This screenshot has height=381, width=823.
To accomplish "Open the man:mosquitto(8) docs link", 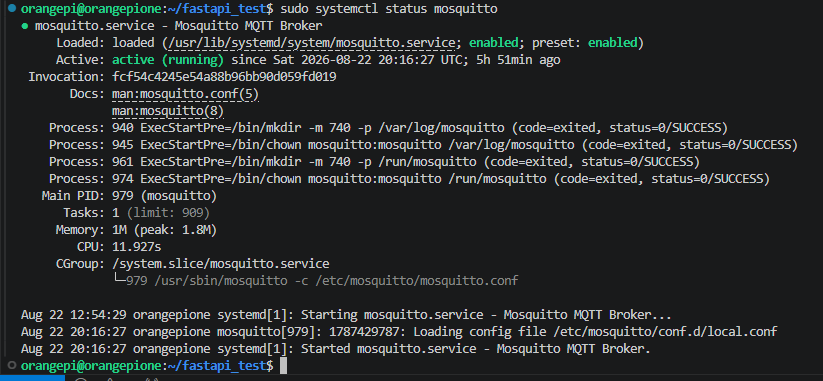I will point(167,111).
